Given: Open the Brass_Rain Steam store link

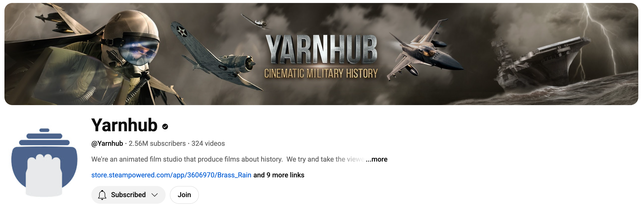Looking at the screenshot, I should (x=171, y=175).
